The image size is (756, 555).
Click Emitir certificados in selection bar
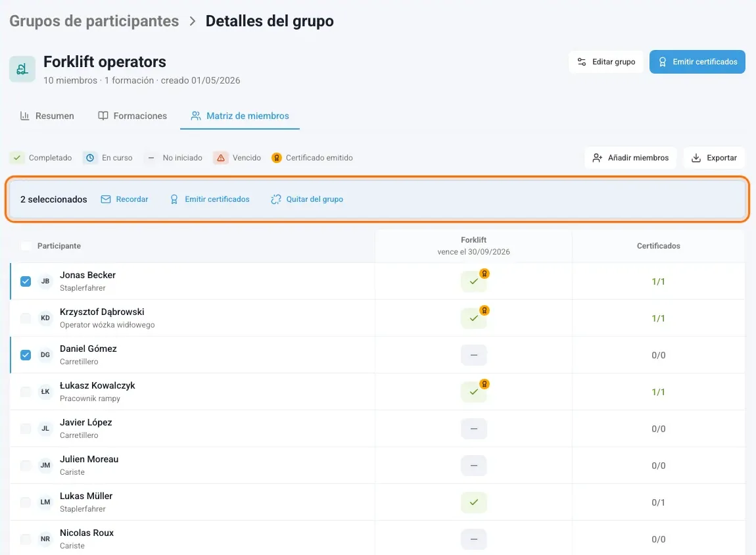click(x=210, y=199)
